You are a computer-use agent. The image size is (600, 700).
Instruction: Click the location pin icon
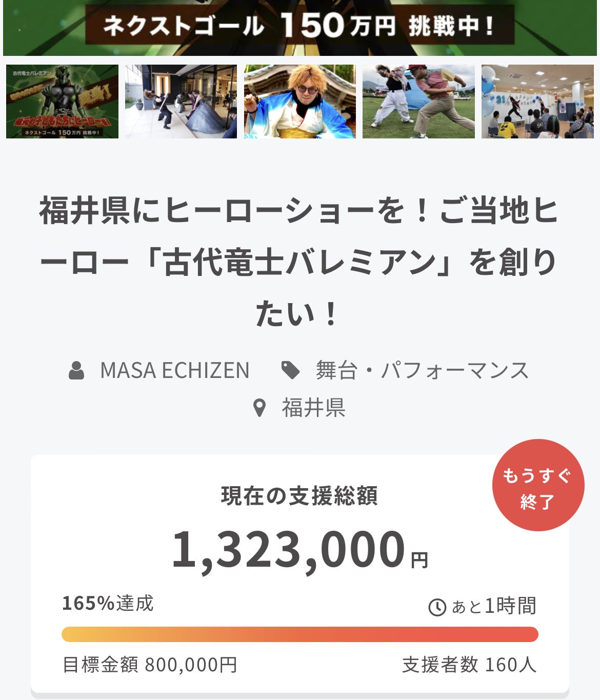tap(260, 408)
